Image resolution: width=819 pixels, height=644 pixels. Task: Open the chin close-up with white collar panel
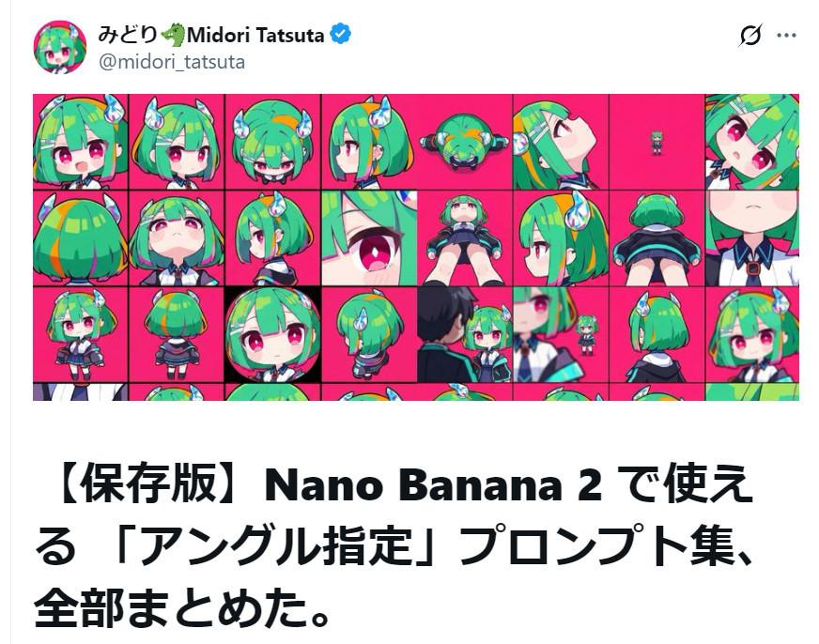click(x=752, y=238)
